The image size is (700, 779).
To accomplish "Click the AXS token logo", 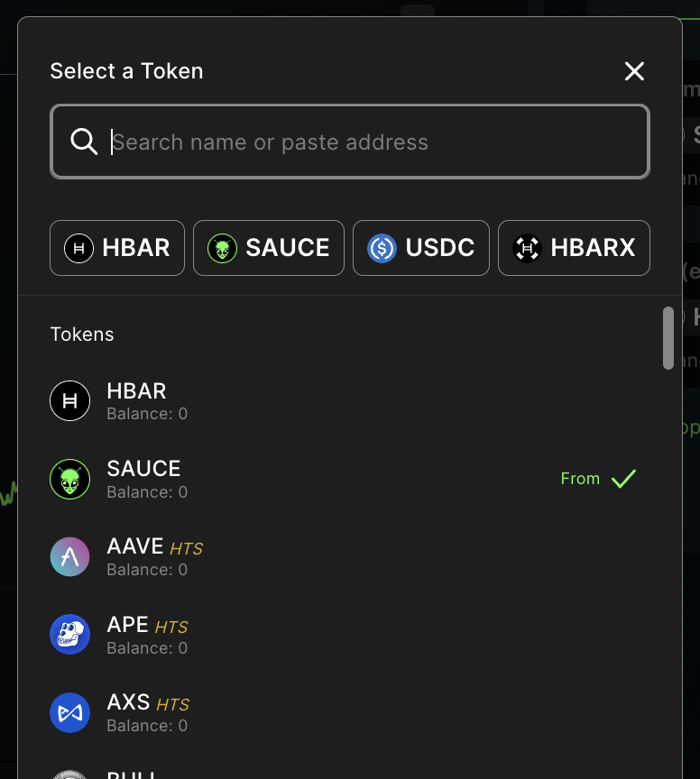I will 69,713.
